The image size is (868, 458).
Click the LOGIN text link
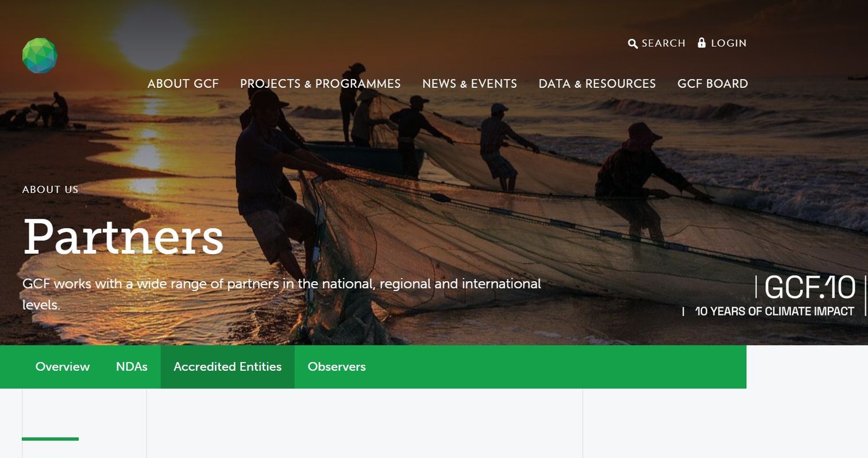[728, 44]
